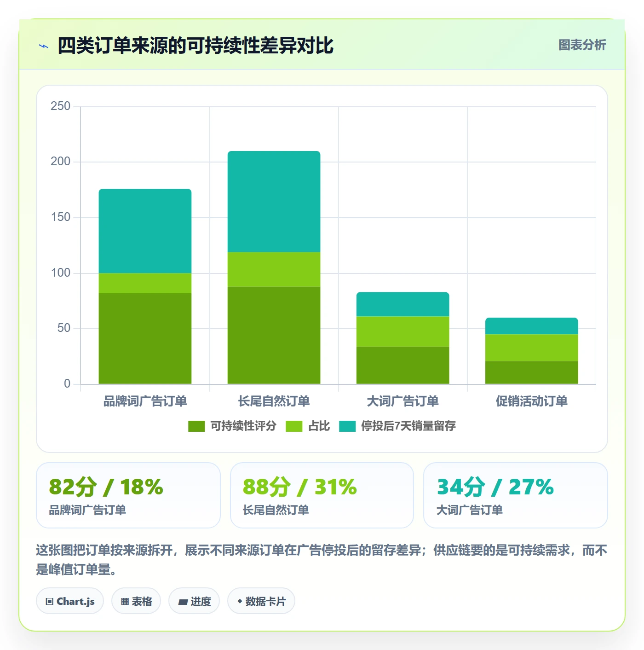
Task: Click teal segment of 促销活动订单 bar
Action: (532, 326)
